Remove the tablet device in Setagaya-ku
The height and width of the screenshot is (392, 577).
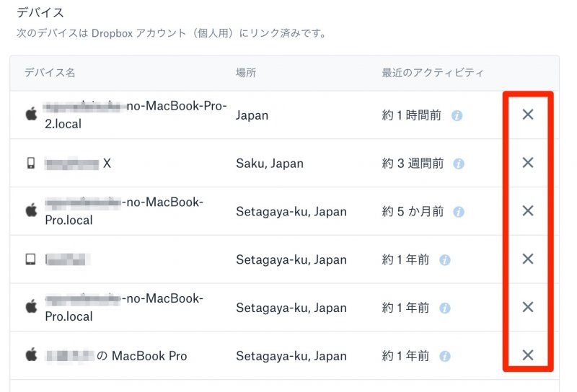point(528,259)
